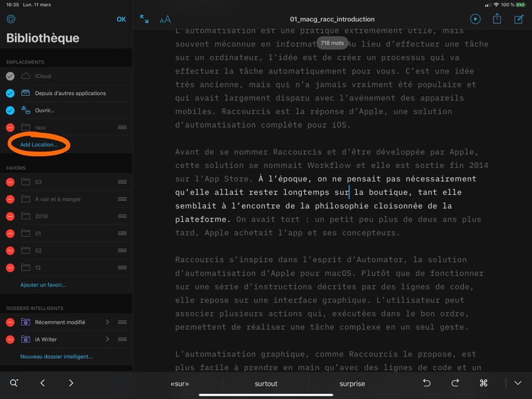Click Add Location... link
This screenshot has height=399, width=532.
tap(39, 145)
